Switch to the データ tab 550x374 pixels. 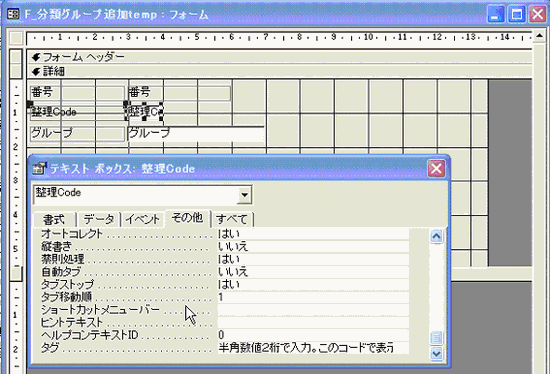point(99,220)
